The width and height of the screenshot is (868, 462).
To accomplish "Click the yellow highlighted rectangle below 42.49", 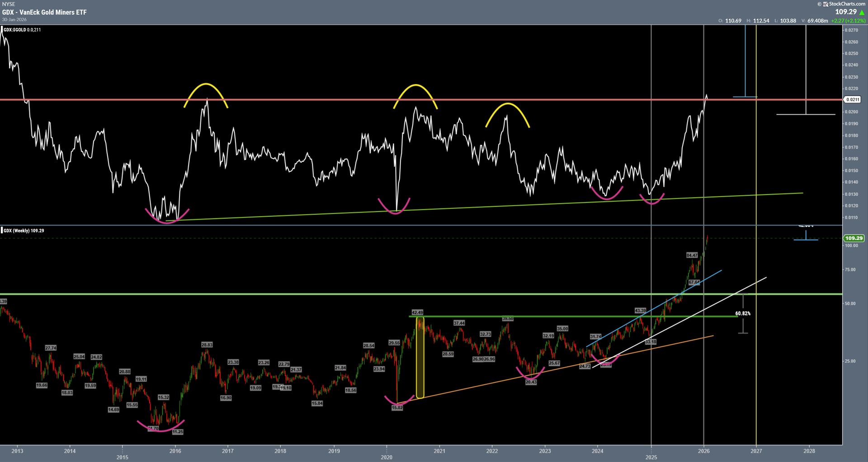I will pyautogui.click(x=420, y=358).
